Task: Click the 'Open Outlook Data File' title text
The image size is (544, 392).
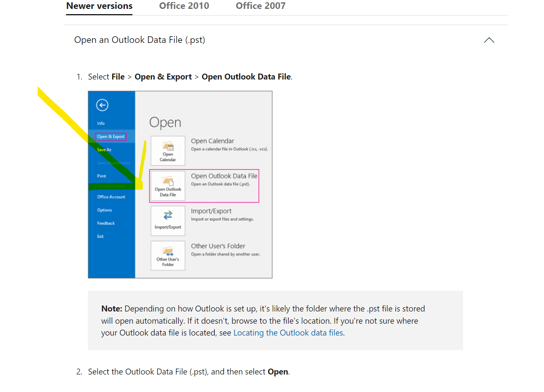Action: pos(224,176)
